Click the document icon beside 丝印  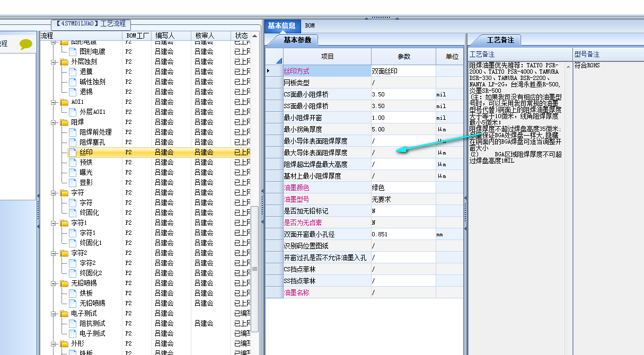(x=73, y=153)
